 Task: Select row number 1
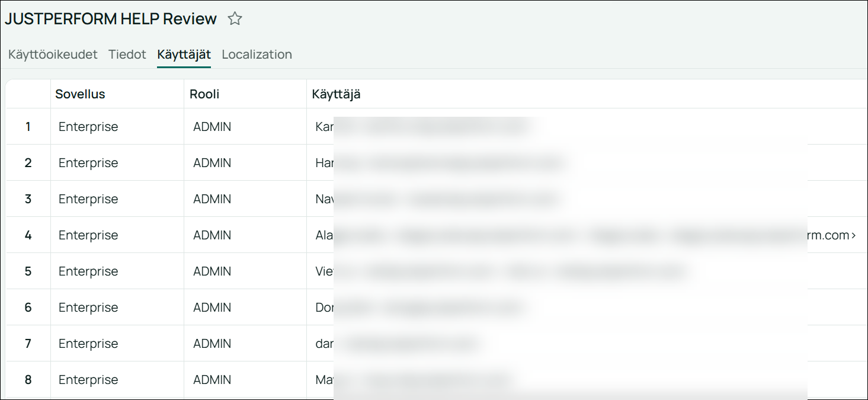28,127
